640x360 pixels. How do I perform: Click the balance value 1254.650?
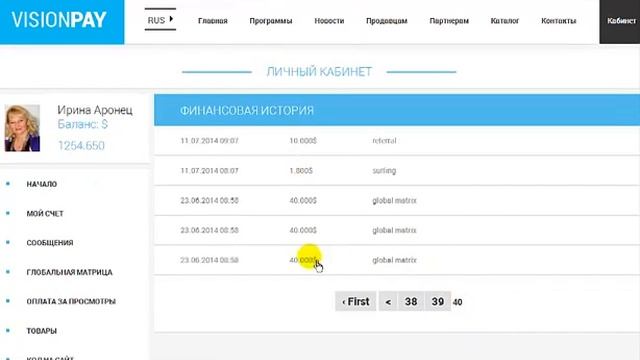(x=81, y=146)
